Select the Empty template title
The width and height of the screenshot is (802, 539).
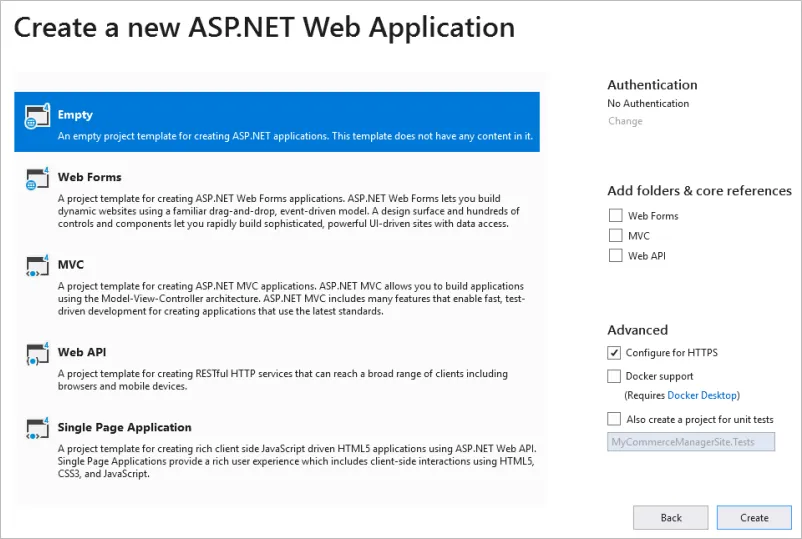click(x=75, y=115)
